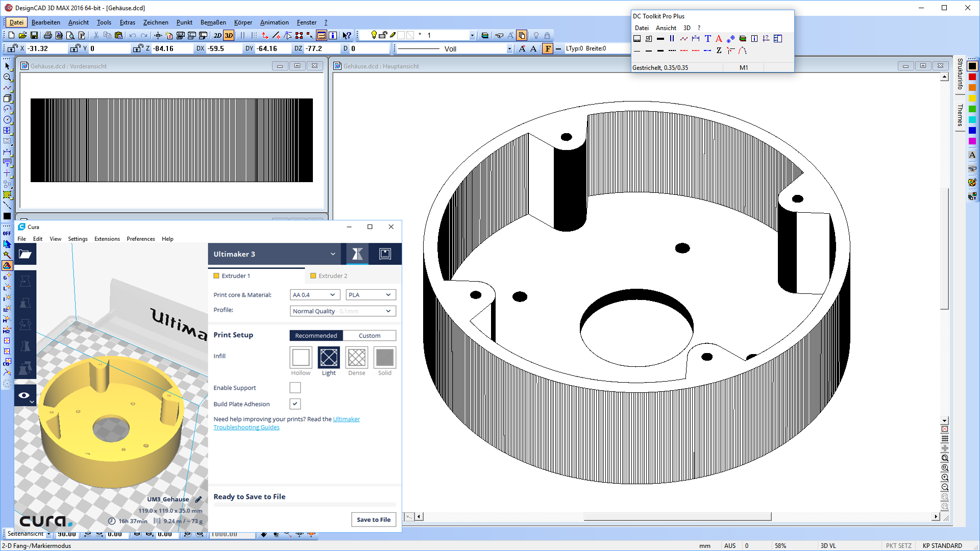The height and width of the screenshot is (551, 980).
Task: Open the Ultimaker Troubleshooting Guides link
Action: tap(247, 428)
